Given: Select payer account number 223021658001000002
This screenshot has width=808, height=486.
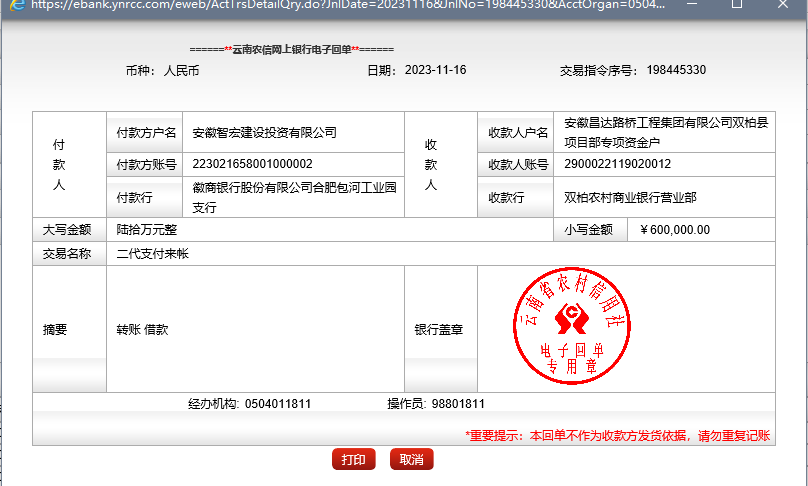Looking at the screenshot, I should pyautogui.click(x=253, y=164).
